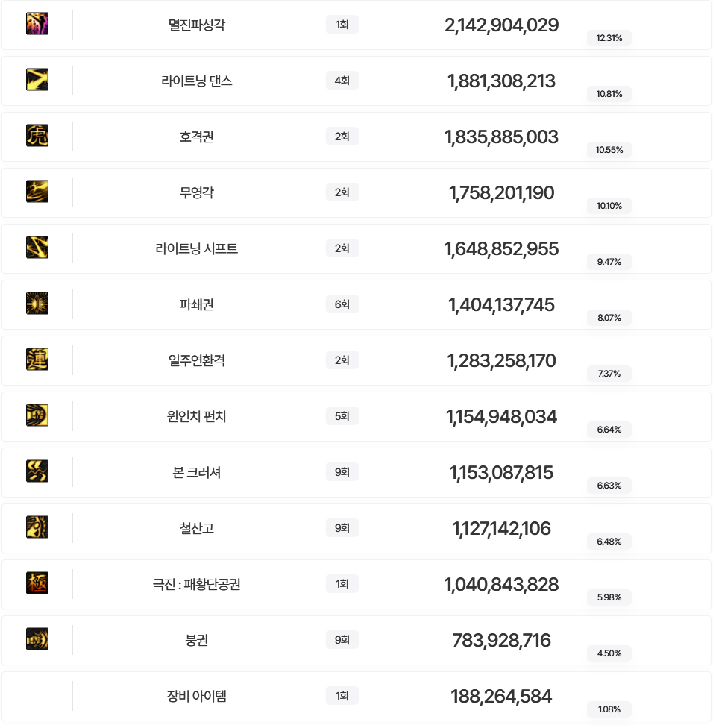Click the 12.31% percentage badge
The height and width of the screenshot is (728, 713).
[x=609, y=38]
